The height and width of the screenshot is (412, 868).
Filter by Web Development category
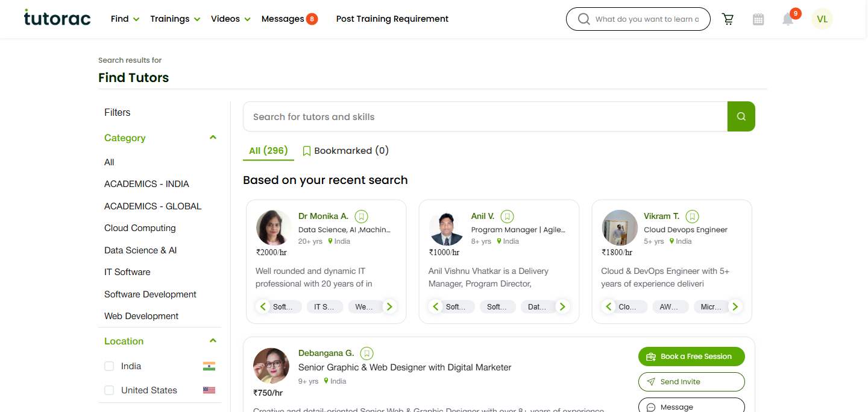142,316
